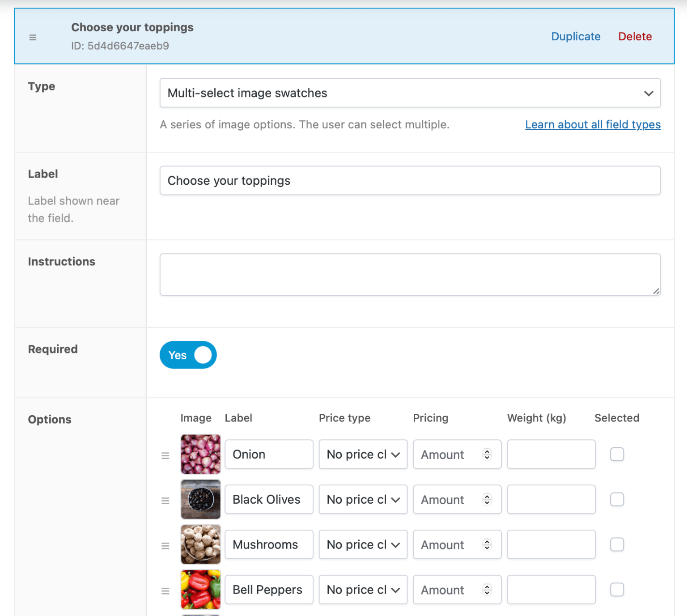The width and height of the screenshot is (687, 616).
Task: Click the drag handle for Bell Peppers row
Action: click(x=165, y=590)
